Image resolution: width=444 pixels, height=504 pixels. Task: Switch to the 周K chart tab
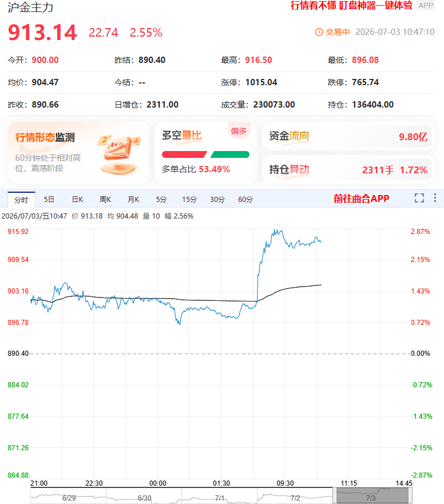click(x=105, y=200)
